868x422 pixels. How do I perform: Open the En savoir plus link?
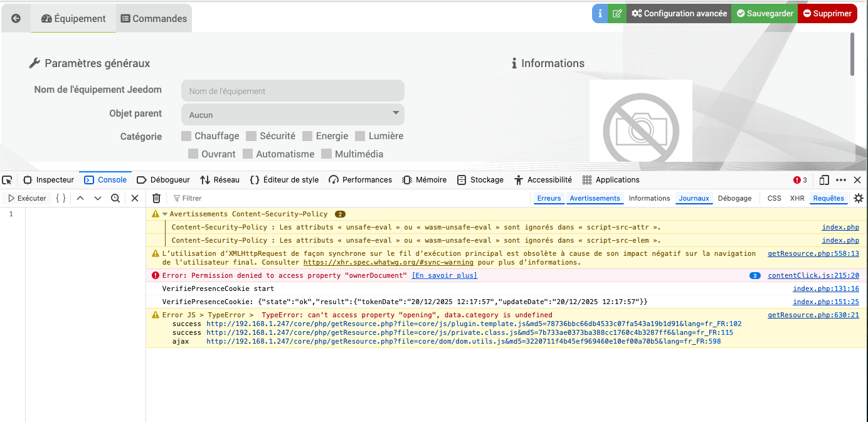coord(444,275)
